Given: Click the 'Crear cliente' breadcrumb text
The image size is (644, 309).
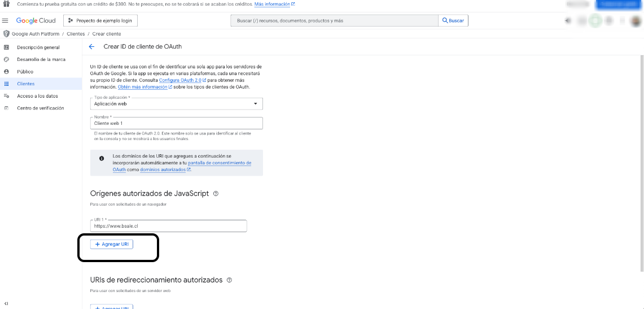Looking at the screenshot, I should pos(106,34).
